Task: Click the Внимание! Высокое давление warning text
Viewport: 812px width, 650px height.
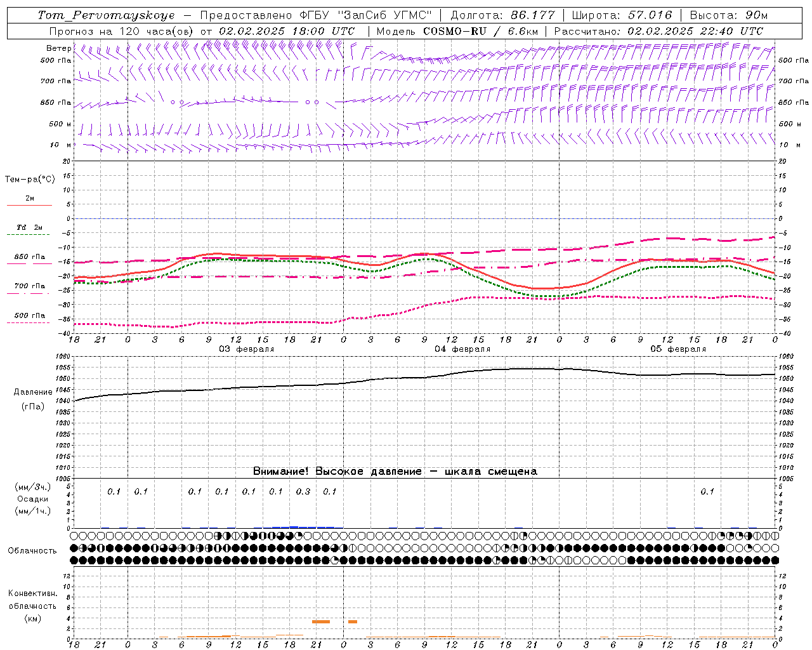Action: 395,471
